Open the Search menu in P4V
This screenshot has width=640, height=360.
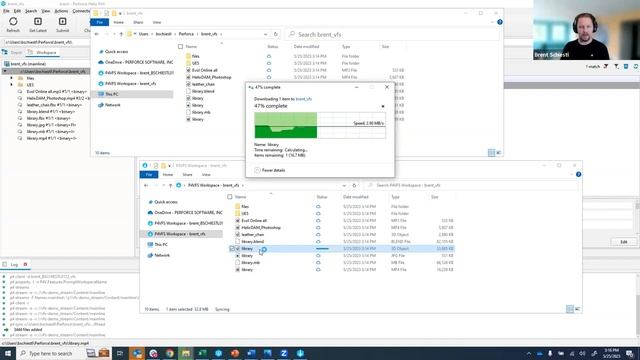31,11
